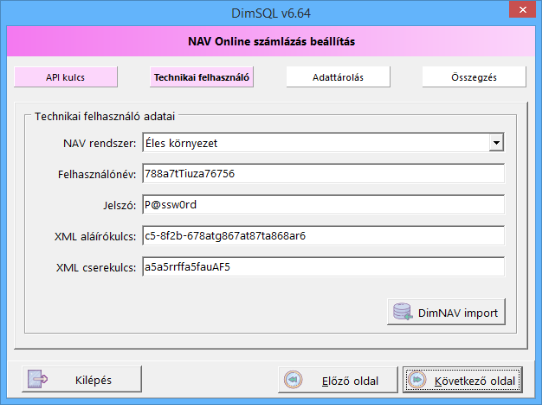Open the NAV rendszer dropdown arrow

click(x=496, y=142)
